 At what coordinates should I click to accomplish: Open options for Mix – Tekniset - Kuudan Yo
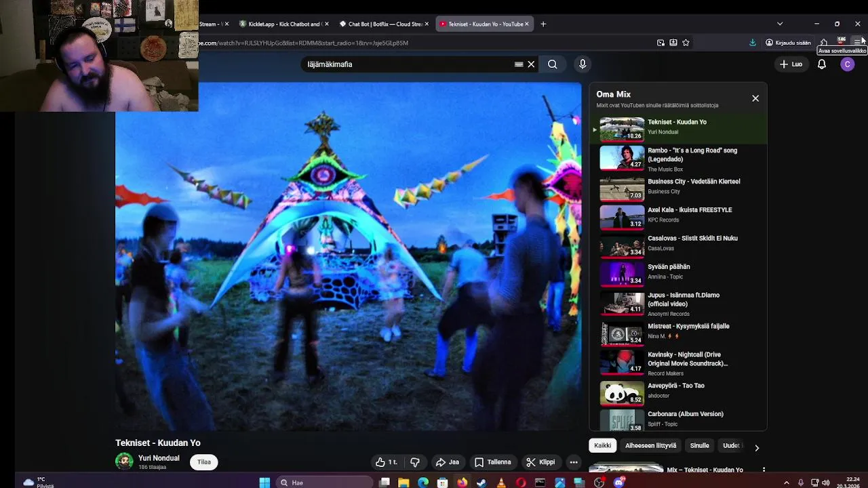click(764, 470)
